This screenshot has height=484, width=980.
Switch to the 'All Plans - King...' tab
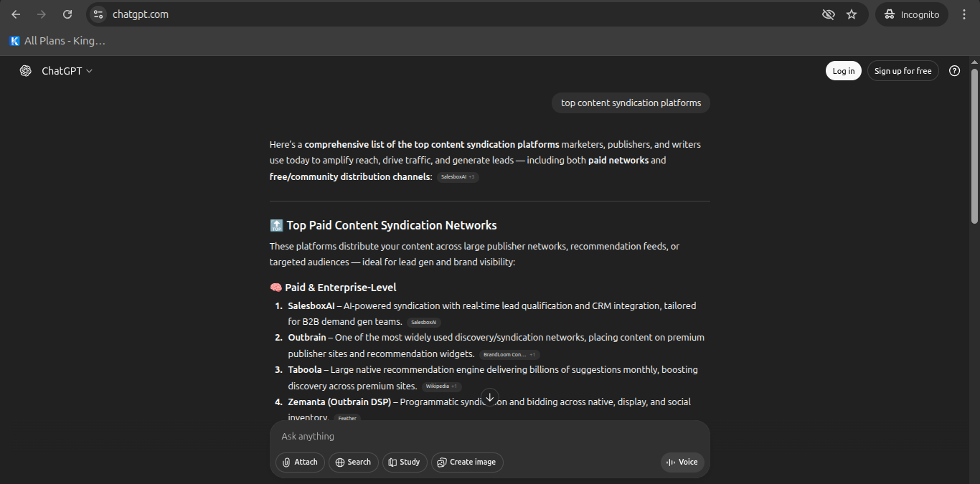tap(57, 41)
